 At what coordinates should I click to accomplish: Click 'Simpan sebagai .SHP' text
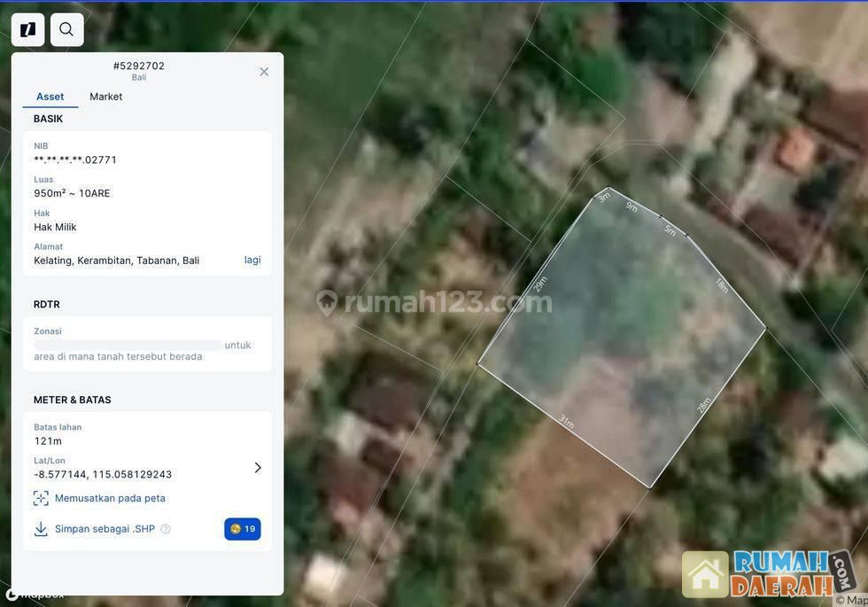click(x=105, y=529)
